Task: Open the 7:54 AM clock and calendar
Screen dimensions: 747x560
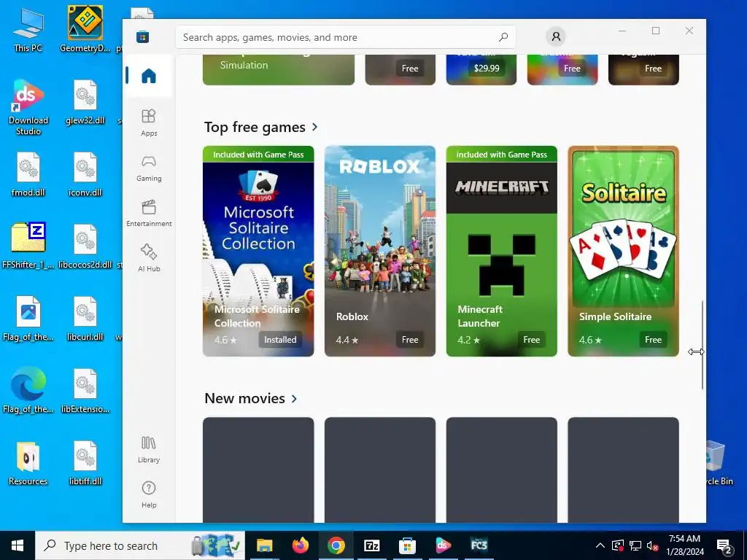Action: tap(684, 545)
